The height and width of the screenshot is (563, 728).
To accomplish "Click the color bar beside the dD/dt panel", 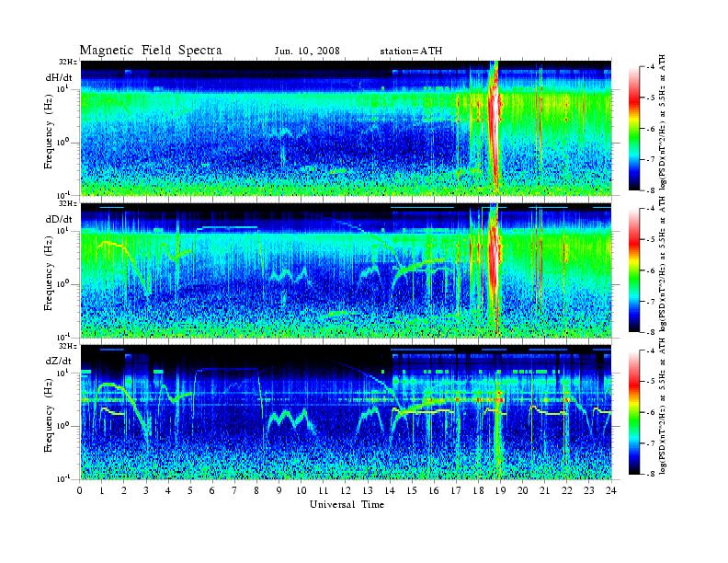I will (x=634, y=270).
